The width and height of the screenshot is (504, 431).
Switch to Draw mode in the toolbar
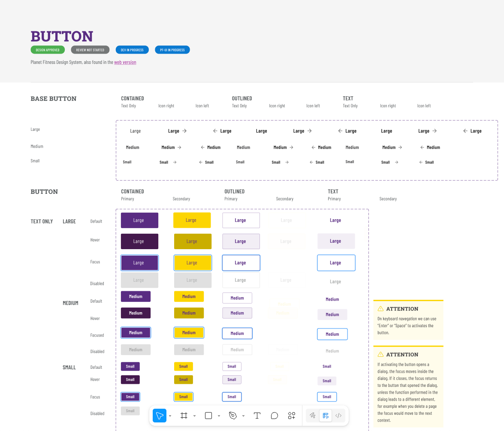(x=312, y=416)
